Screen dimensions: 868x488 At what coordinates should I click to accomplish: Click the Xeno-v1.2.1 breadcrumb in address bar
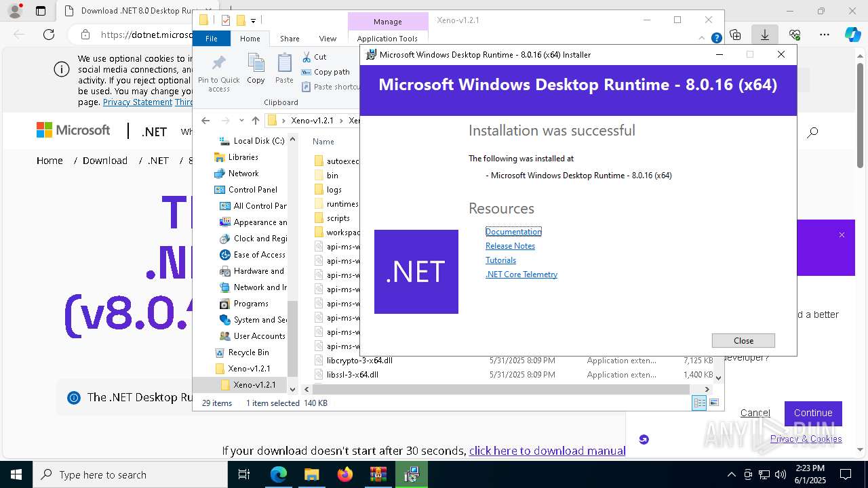point(312,121)
